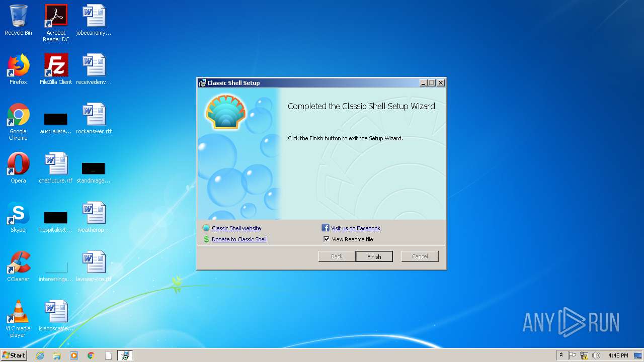This screenshot has height=362, width=644.
Task: Select the lawsservice.rtf file on desktop
Action: (x=94, y=266)
